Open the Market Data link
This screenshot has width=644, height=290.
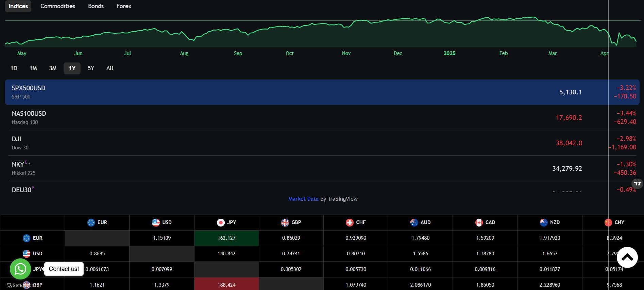[303, 199]
